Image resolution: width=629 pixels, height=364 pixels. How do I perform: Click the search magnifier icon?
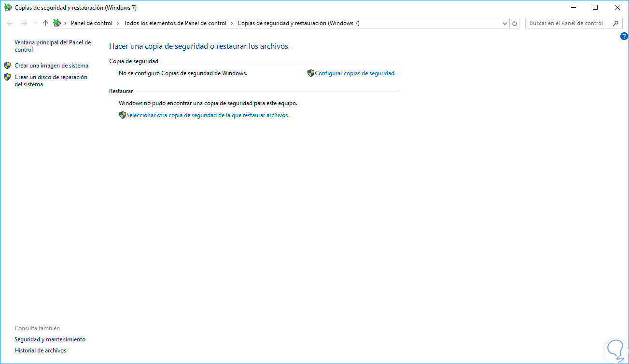(615, 23)
